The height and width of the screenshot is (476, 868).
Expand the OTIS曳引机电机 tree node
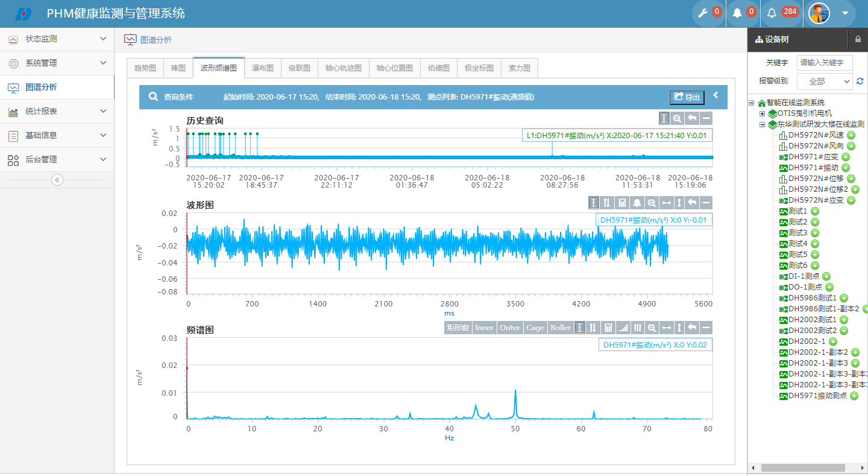pos(763,113)
